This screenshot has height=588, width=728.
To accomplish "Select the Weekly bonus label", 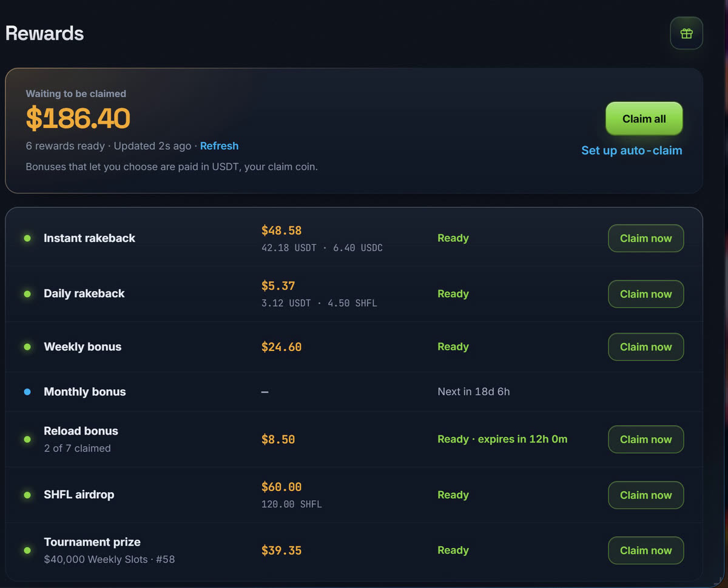I will click(x=83, y=347).
